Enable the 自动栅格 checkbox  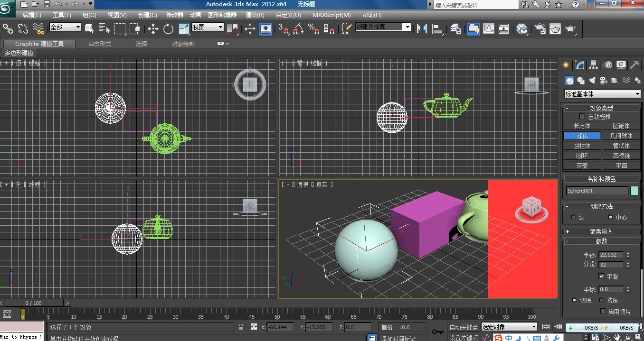[582, 117]
